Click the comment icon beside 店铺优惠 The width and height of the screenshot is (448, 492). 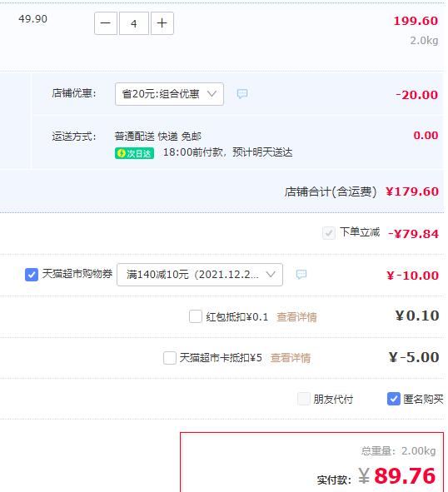(x=242, y=93)
